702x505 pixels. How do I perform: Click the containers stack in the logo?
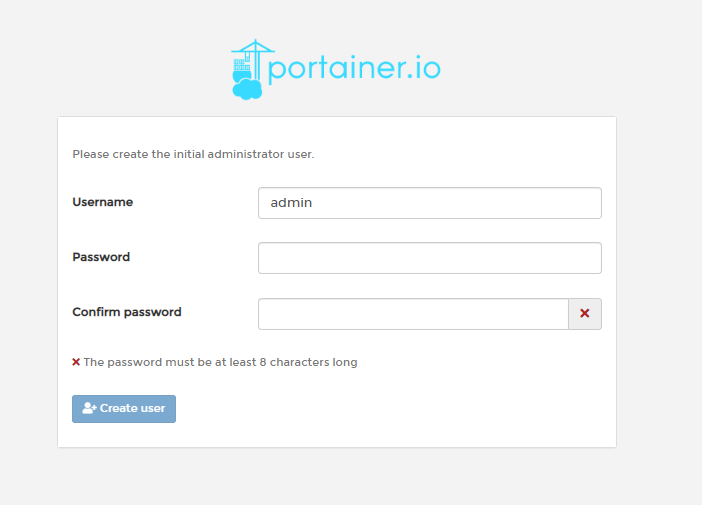pyautogui.click(x=241, y=65)
